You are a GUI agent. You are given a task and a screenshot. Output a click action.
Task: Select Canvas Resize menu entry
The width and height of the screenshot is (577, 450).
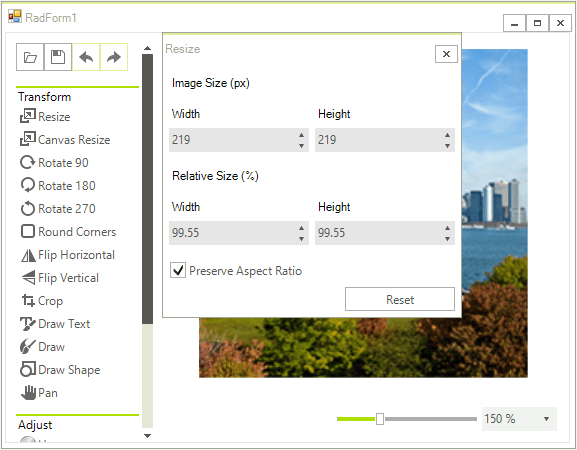pyautogui.click(x=65, y=140)
